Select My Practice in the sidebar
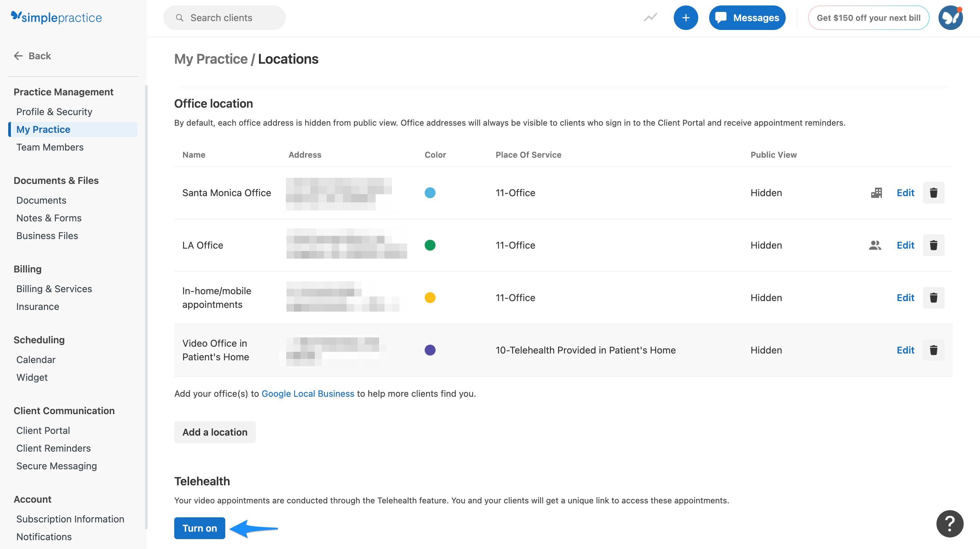 pos(43,129)
